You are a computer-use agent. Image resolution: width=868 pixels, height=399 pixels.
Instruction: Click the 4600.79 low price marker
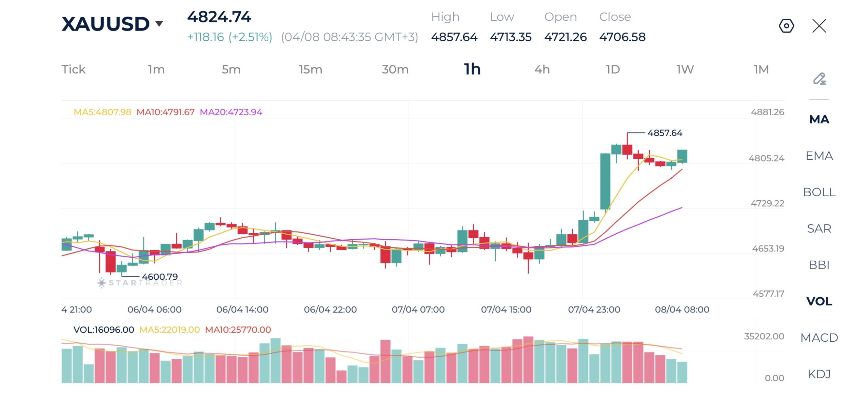(x=159, y=277)
